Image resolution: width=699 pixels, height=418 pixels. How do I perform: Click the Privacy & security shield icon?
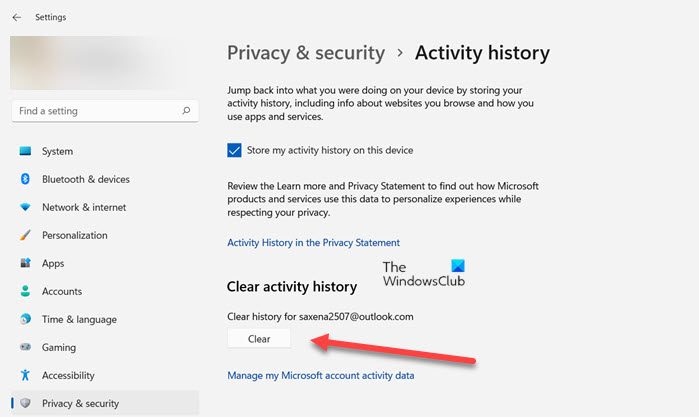pyautogui.click(x=25, y=404)
